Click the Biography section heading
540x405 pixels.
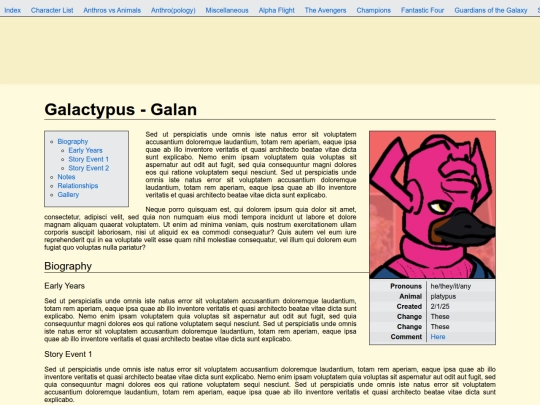pyautogui.click(x=68, y=266)
